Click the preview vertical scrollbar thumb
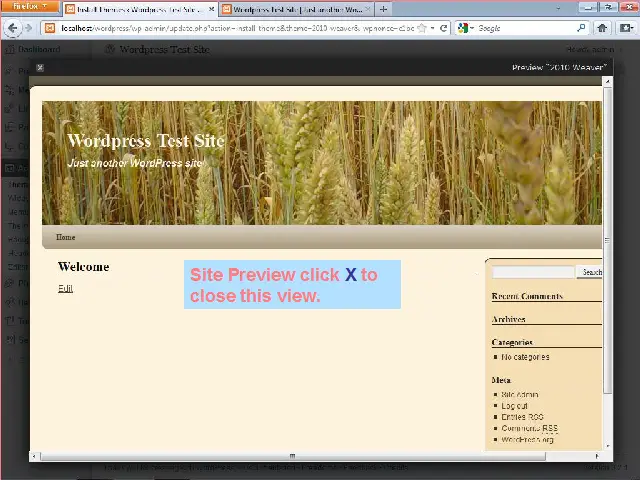 (607, 240)
